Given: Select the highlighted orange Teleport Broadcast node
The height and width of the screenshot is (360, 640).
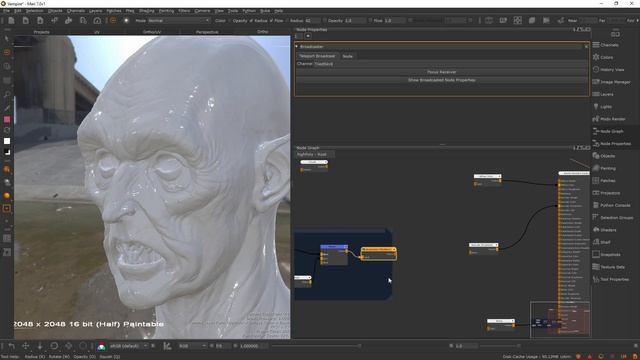Looking at the screenshot, I should [x=379, y=253].
